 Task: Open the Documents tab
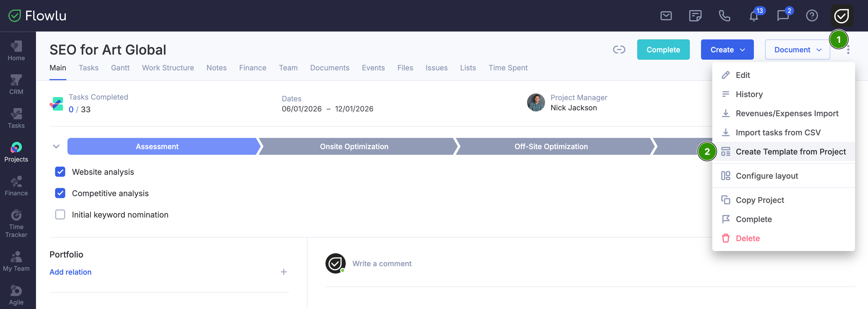[x=329, y=68]
